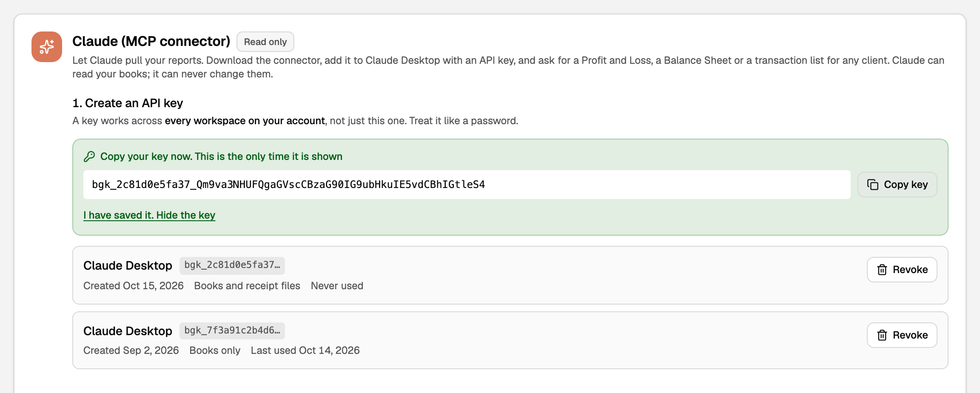Click the Read only badge

point(265,42)
